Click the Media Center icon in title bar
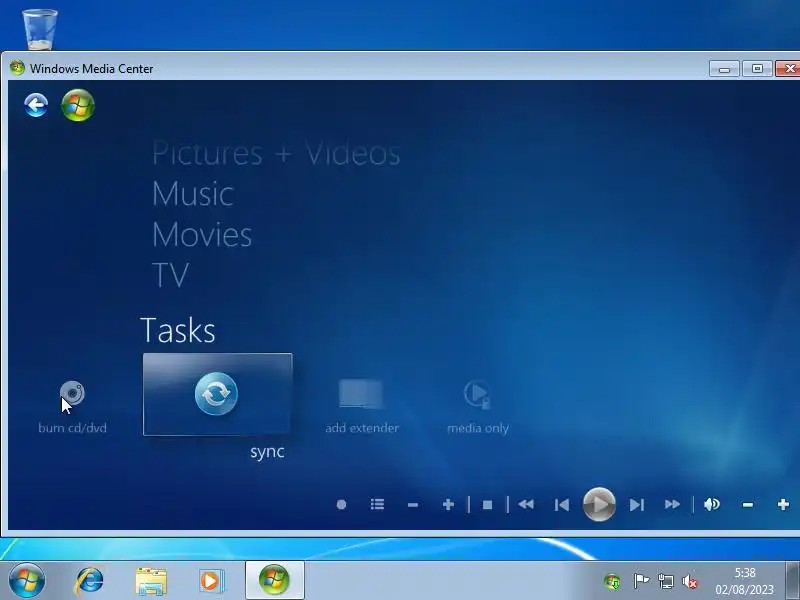Viewport: 800px width, 600px height. coord(17,68)
